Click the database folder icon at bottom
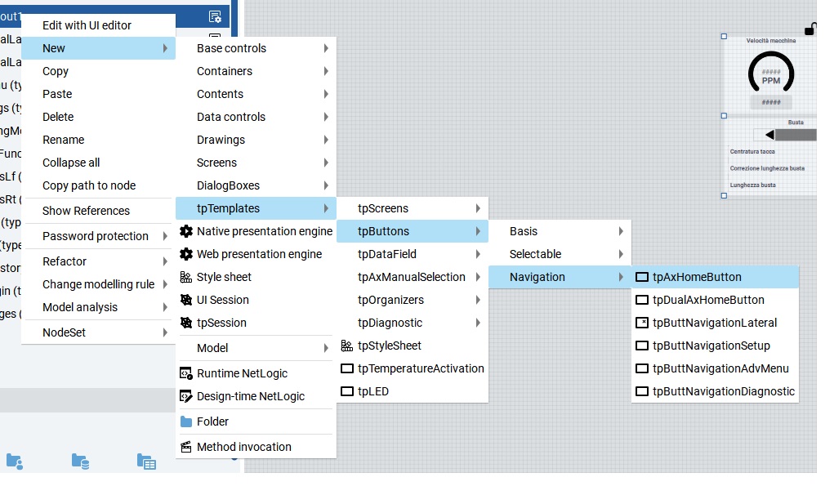 (80, 462)
